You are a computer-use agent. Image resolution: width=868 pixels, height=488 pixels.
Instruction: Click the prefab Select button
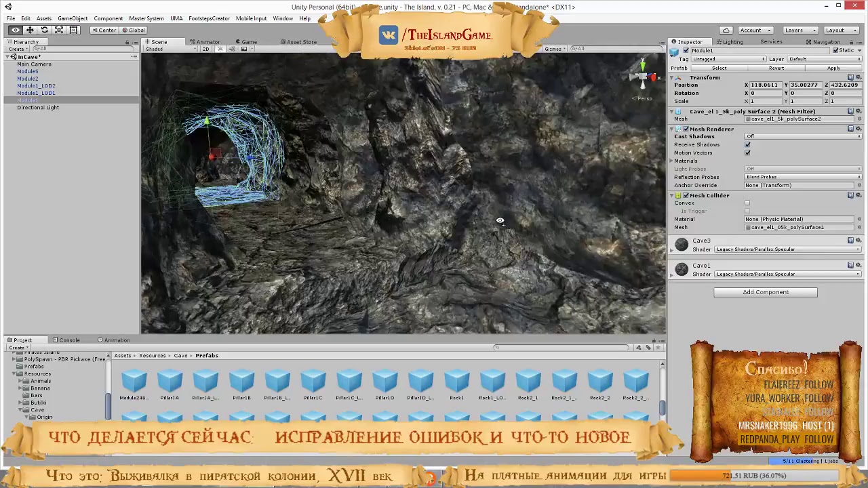point(719,68)
